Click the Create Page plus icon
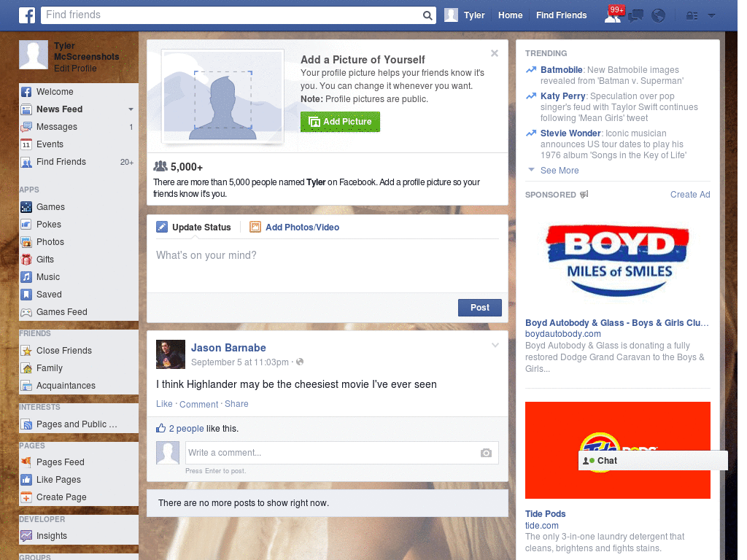 click(26, 497)
